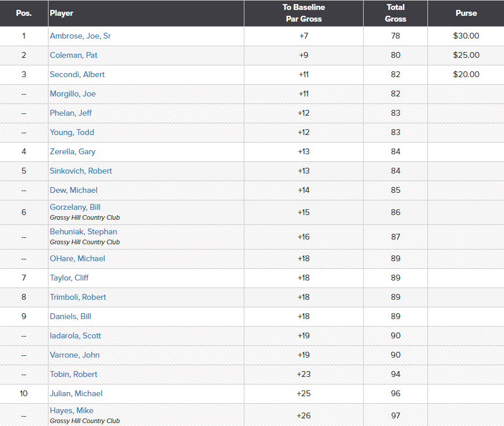504x426 pixels.
Task: Open Ambrose, Joe, Sr player link
Action: click(x=80, y=36)
